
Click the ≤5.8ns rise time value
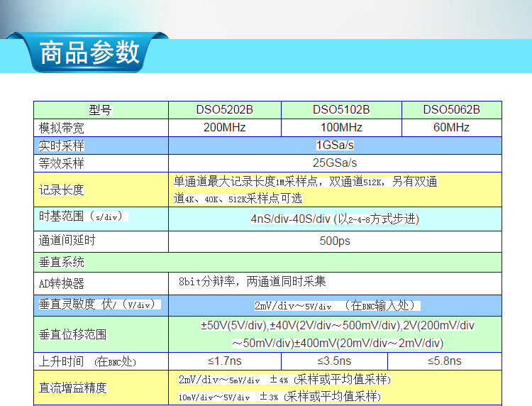point(445,361)
